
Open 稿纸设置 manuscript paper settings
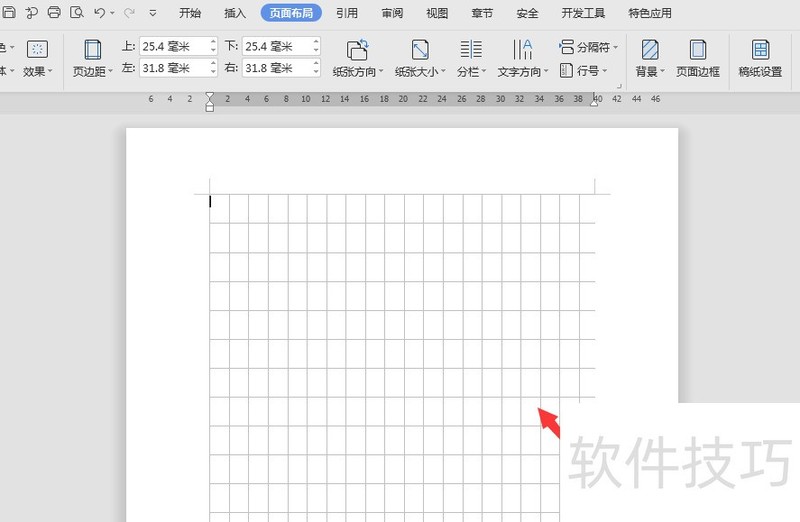(x=760, y=58)
